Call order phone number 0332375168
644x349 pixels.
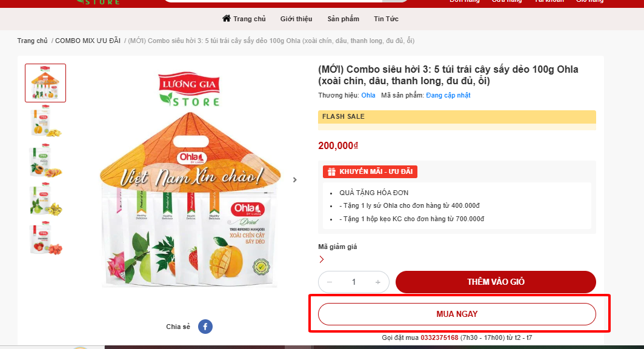[439, 337]
